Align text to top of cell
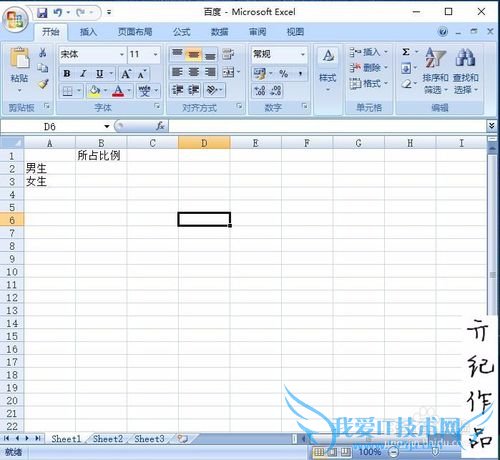This screenshot has height=460, width=500. click(x=177, y=54)
